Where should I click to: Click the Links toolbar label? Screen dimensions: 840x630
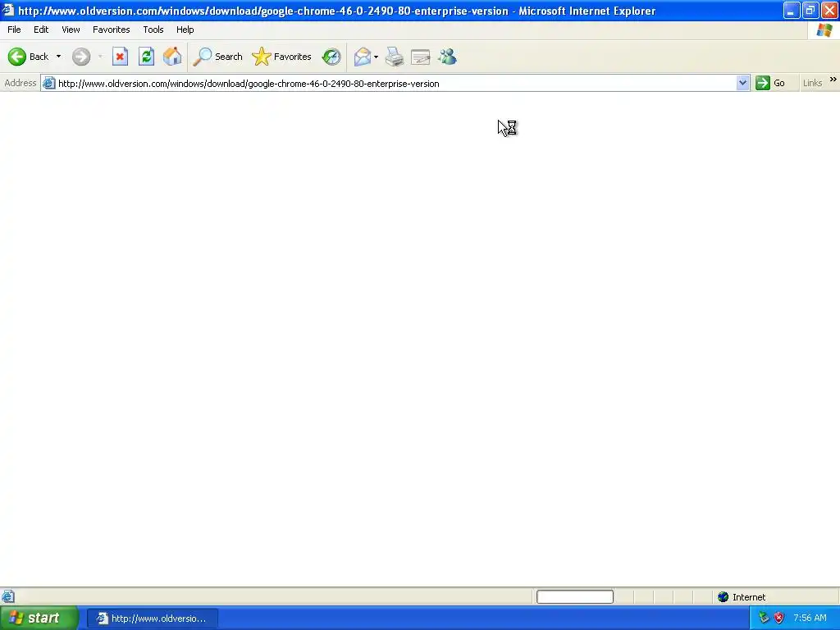coord(812,83)
